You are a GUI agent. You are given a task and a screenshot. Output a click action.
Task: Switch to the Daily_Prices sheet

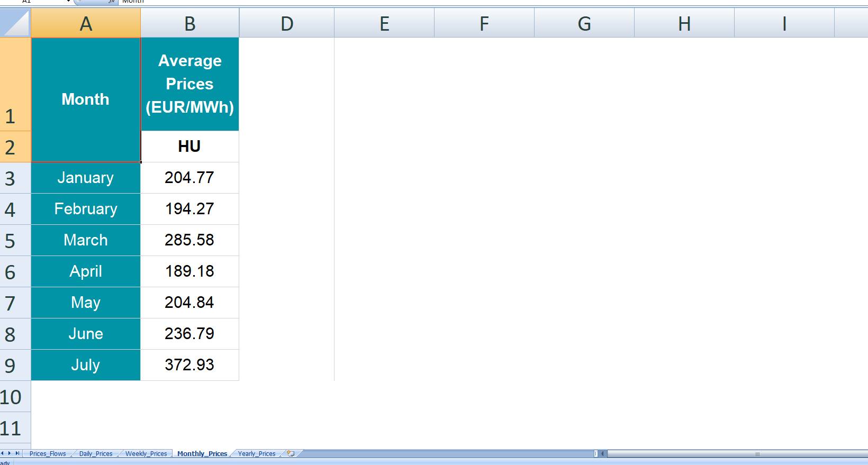(x=96, y=454)
